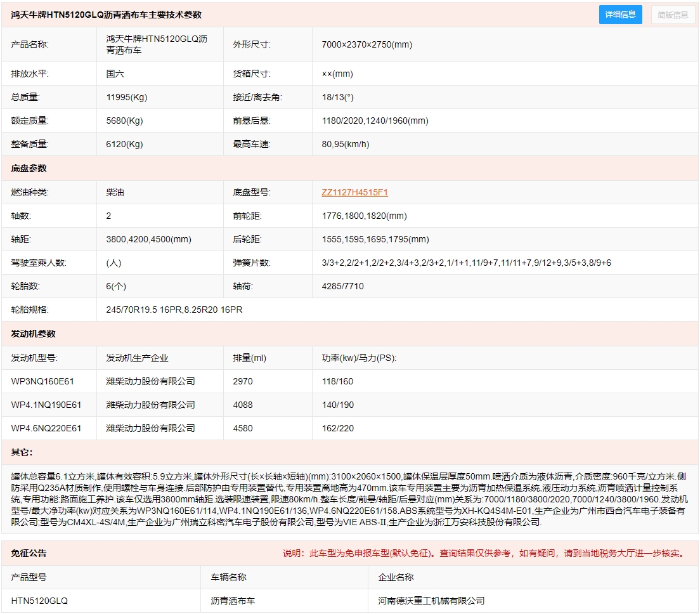The width and height of the screenshot is (700, 614).
Task: Click engine model WP4.1NQ190E61
Action: [46, 405]
